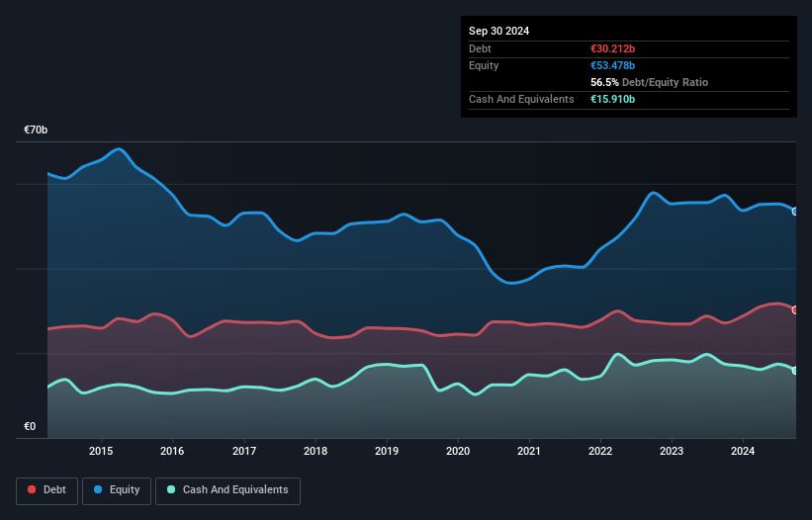The width and height of the screenshot is (812, 520).
Task: Toggle Cash And Equivalents legend button
Action: (x=227, y=490)
